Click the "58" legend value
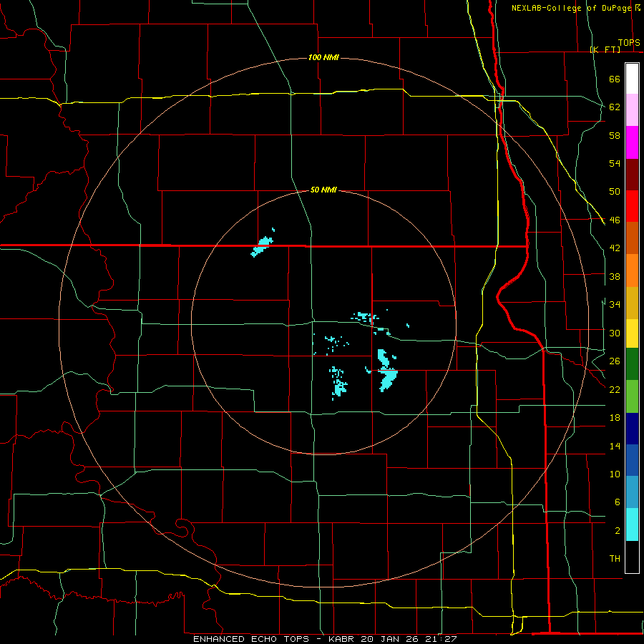 pos(615,135)
